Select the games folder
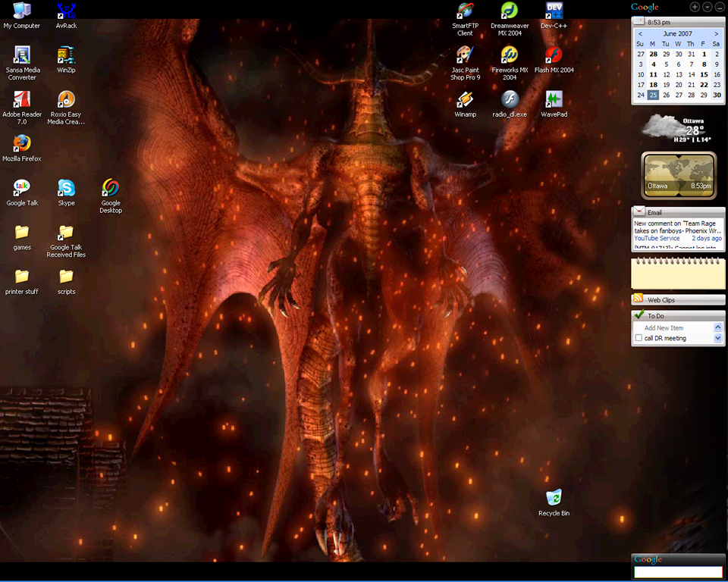The image size is (728, 582). click(22, 238)
